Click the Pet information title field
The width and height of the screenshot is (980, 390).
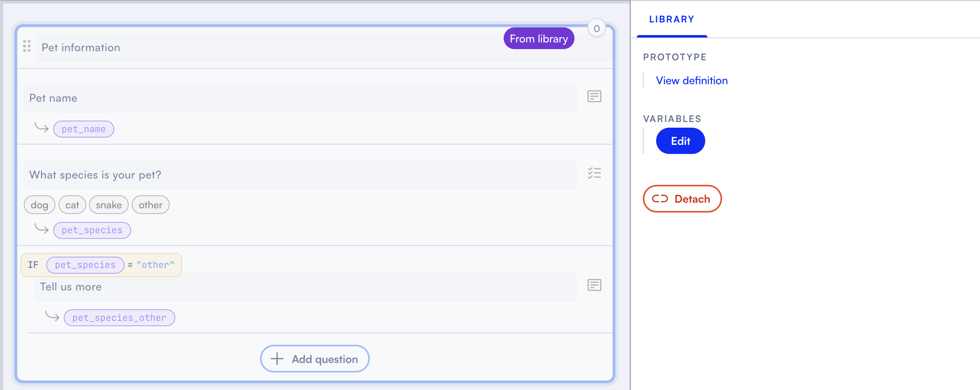coord(266,48)
